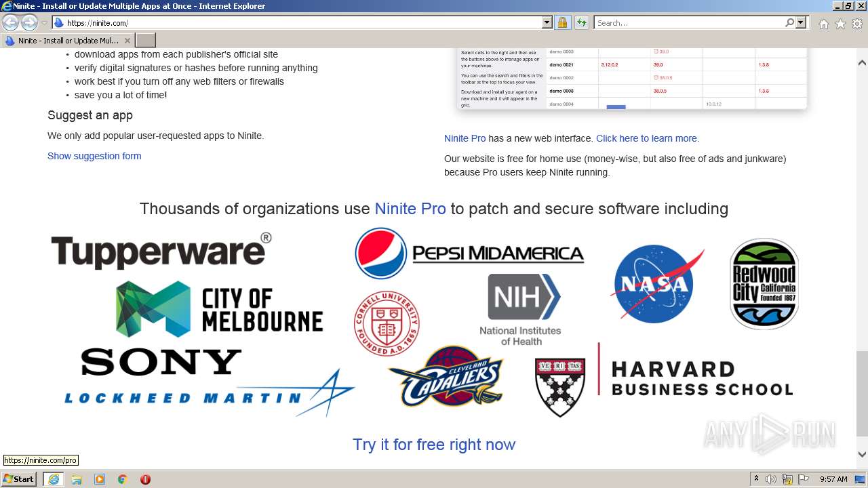Open the search provider dropdown arrow

click(801, 23)
